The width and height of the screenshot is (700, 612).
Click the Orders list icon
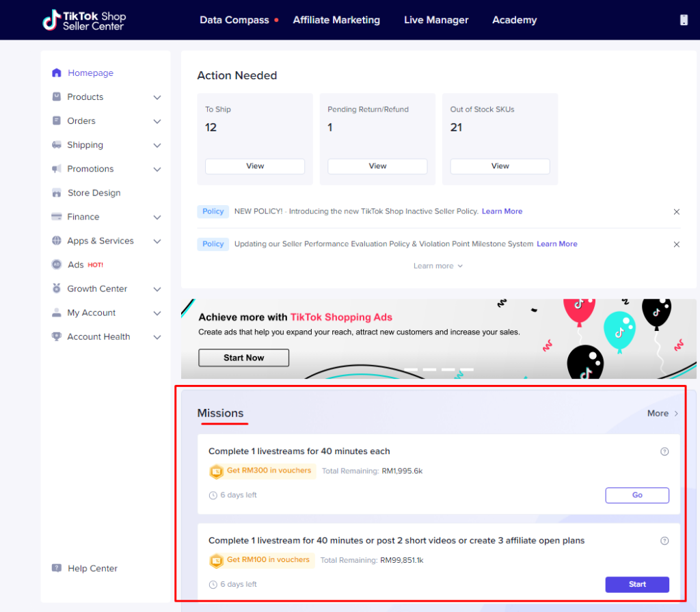(56, 120)
